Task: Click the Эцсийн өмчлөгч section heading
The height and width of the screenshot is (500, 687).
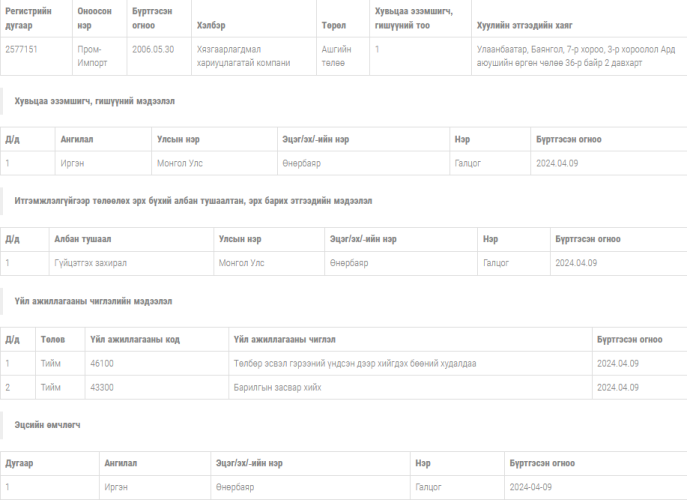Action: (x=48, y=425)
